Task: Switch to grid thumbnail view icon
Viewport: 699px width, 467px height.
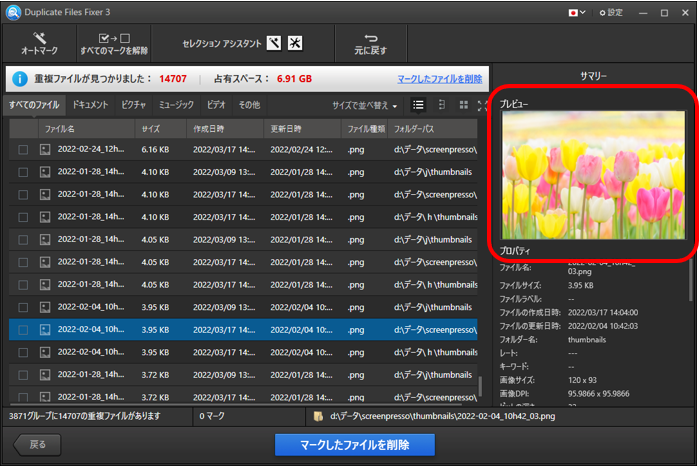Action: (464, 105)
